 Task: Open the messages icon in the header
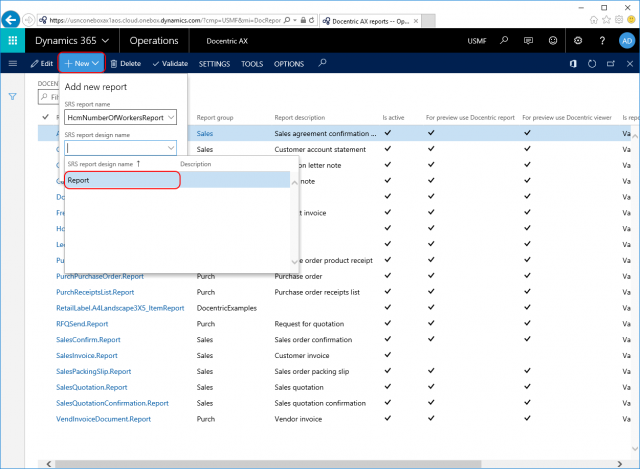(528, 40)
